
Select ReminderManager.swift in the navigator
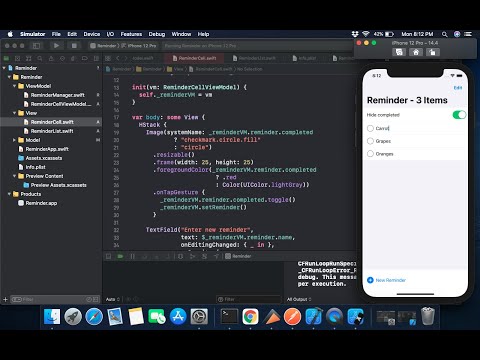point(57,95)
